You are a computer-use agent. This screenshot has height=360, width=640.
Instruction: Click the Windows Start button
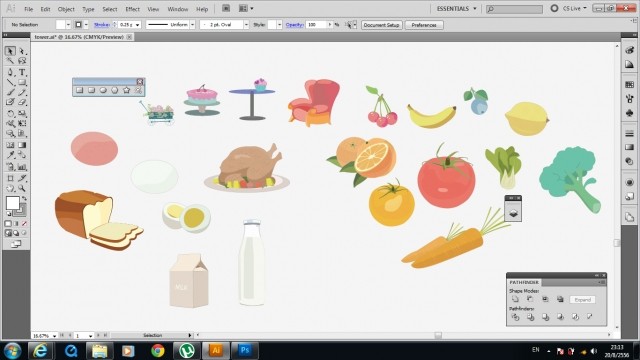(13, 350)
